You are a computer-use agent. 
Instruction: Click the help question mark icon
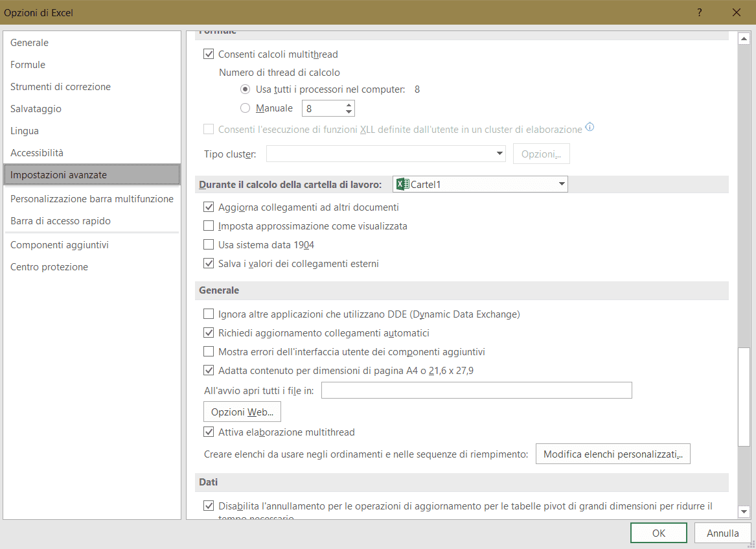point(700,12)
